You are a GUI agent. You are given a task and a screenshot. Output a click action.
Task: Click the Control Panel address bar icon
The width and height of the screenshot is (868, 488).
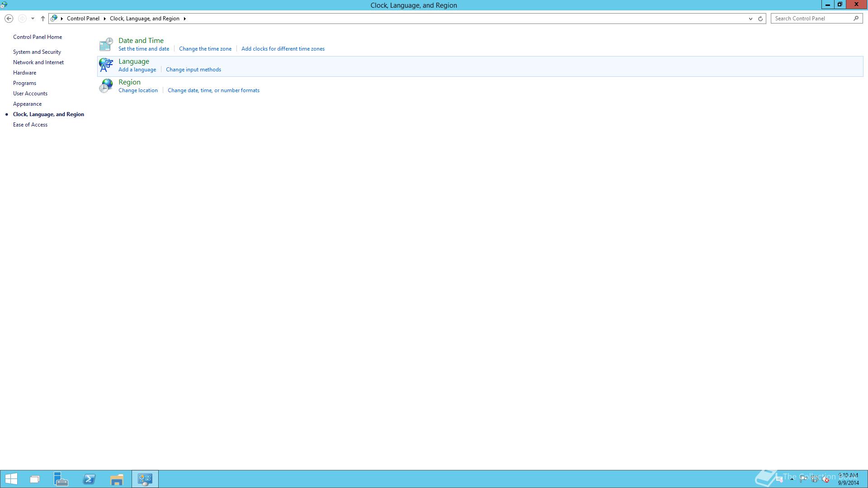[54, 19]
